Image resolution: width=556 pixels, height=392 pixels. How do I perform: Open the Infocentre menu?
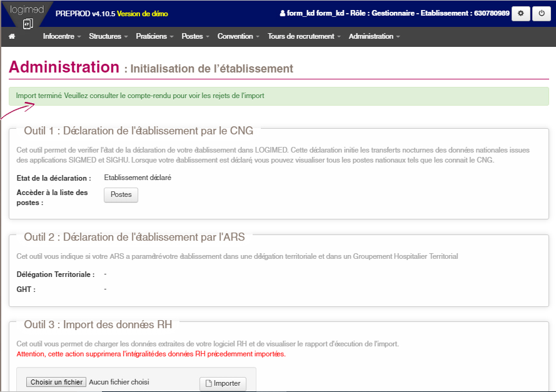coord(62,36)
